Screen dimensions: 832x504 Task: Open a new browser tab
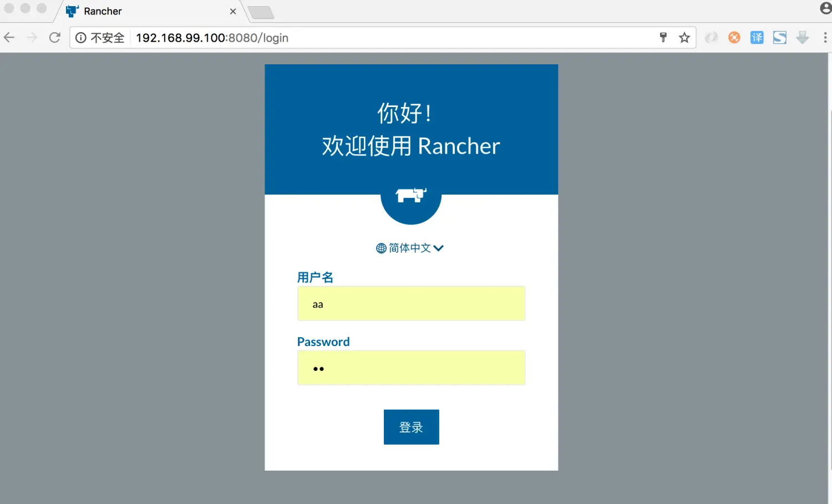point(260,12)
